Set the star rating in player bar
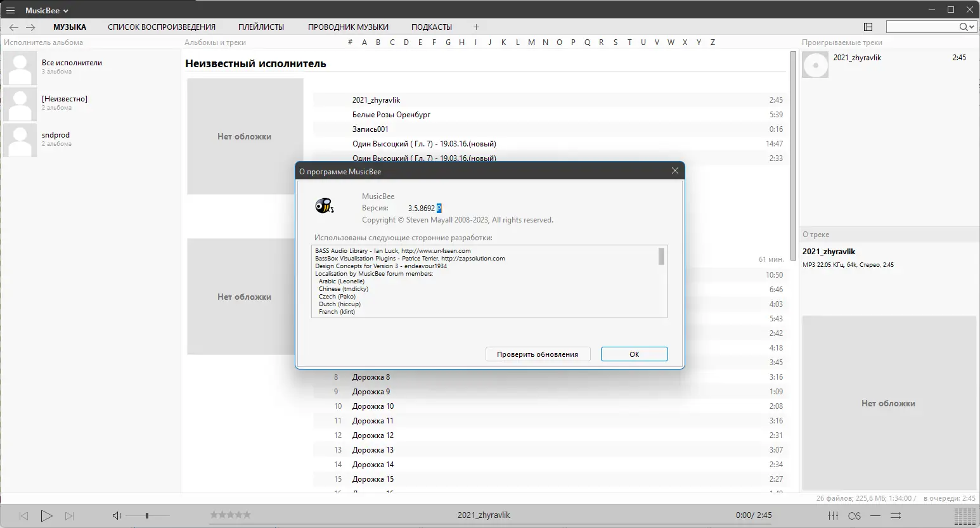The width and height of the screenshot is (980, 528). tap(230, 515)
